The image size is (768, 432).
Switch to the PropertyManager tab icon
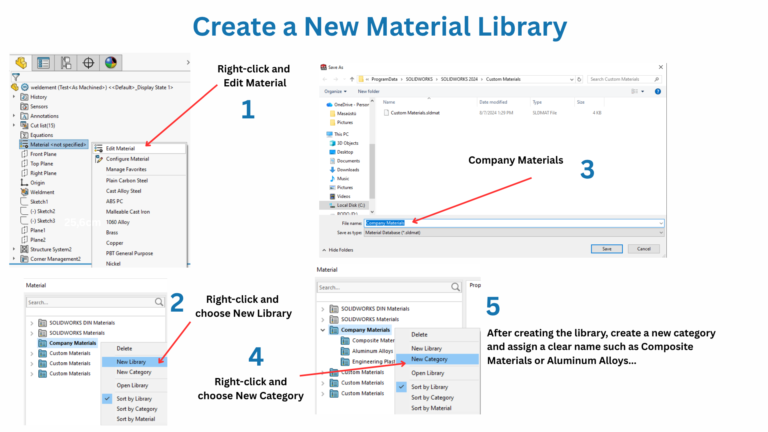click(x=44, y=63)
